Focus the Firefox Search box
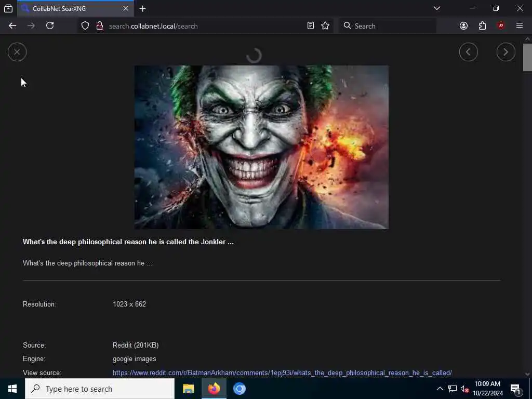 [x=388, y=26]
